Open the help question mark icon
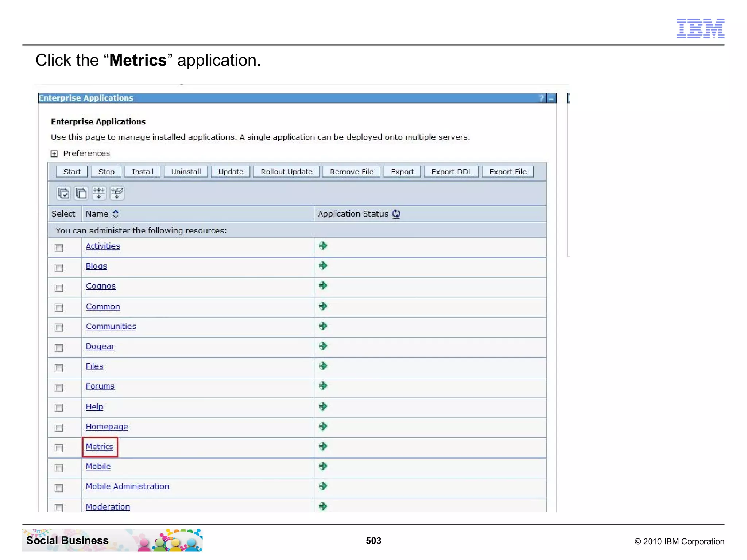Viewport: 747px width, 560px height. 542,98
